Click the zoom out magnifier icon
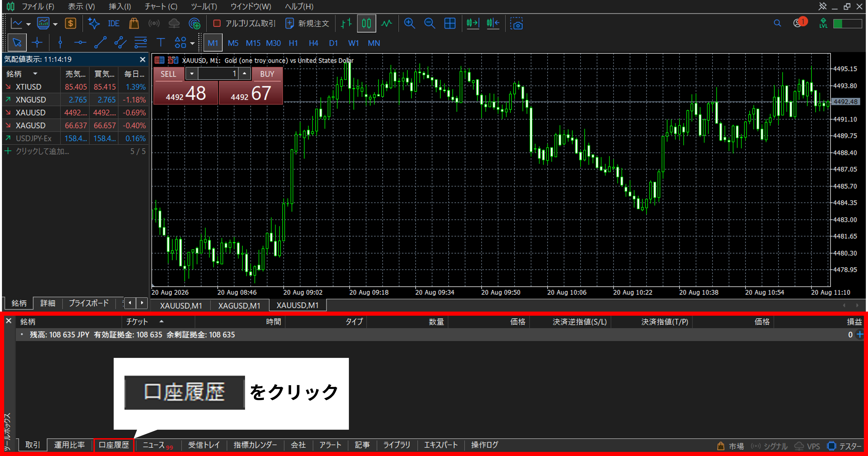Image resolution: width=868 pixels, height=456 pixels. pyautogui.click(x=429, y=24)
